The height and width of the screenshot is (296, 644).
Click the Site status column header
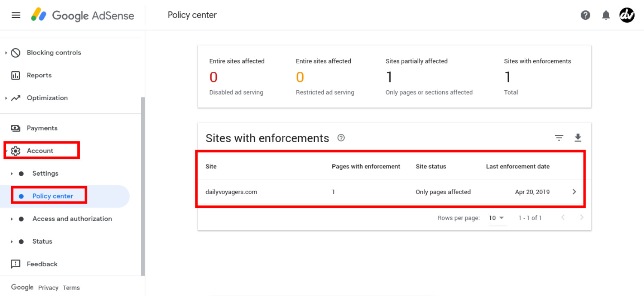click(431, 166)
